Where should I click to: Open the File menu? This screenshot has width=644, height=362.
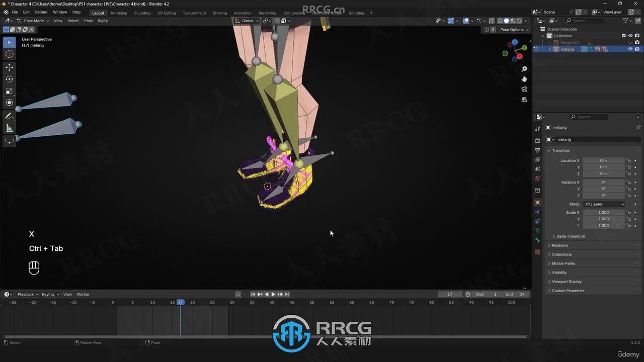tap(15, 12)
